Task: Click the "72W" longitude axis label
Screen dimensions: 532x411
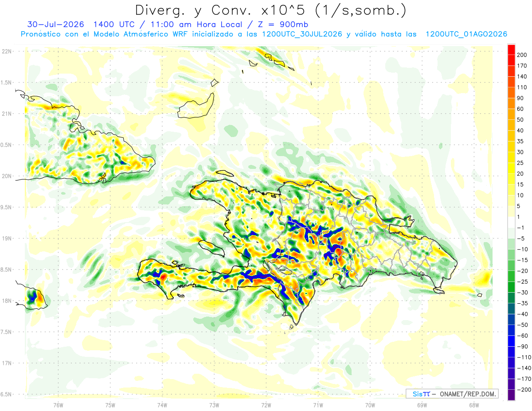Action: pos(266,405)
